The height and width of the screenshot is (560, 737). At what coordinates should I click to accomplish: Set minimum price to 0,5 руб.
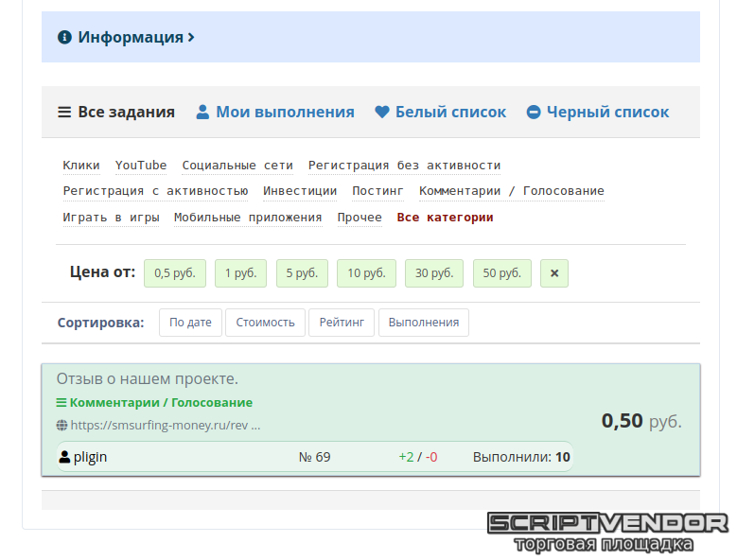pos(174,273)
